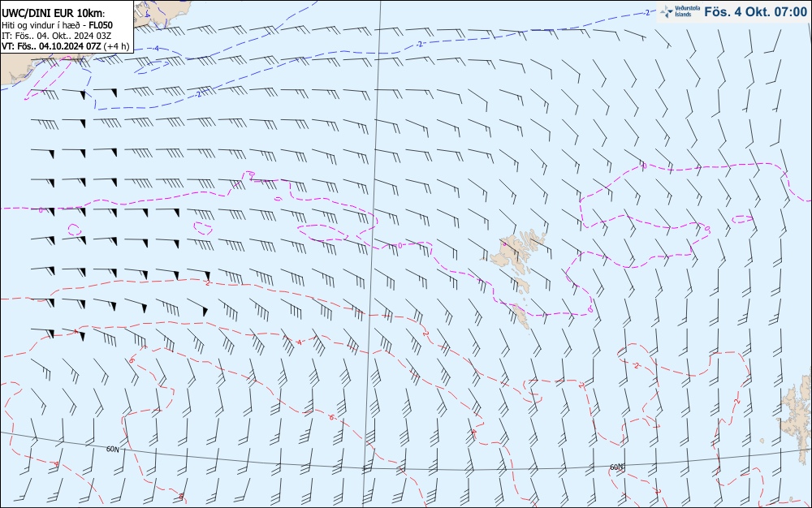Click the red '8' isotherm label
This screenshot has height=508, width=812.
coord(181,496)
